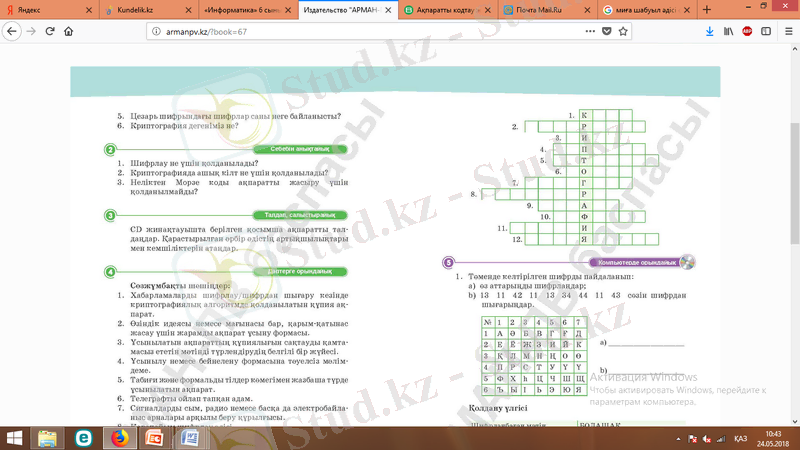
Task: Click the Adblock Plus extension icon
Action: [747, 31]
